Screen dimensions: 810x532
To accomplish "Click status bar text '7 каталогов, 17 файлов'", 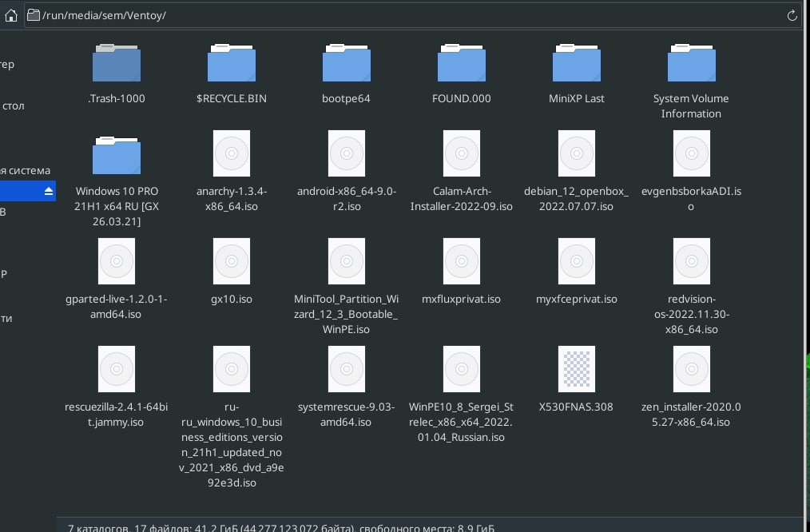I will (x=129, y=528).
